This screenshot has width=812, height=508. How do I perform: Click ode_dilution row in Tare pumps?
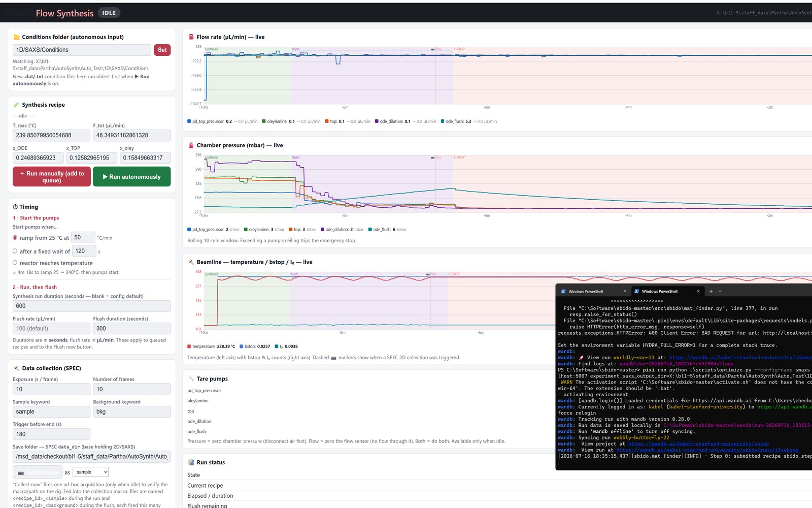199,421
